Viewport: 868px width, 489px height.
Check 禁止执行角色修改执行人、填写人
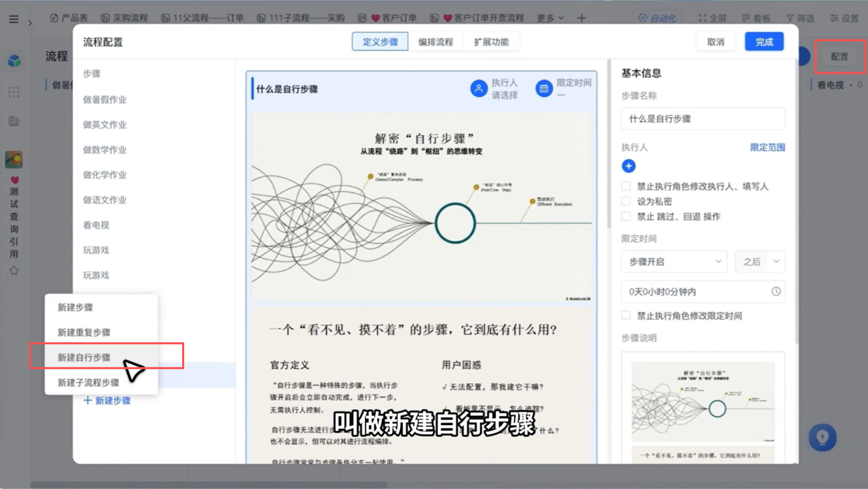tap(626, 186)
